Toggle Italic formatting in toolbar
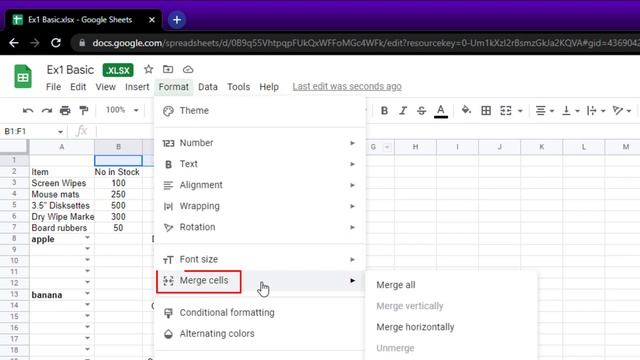The width and height of the screenshot is (640, 360). point(403,111)
